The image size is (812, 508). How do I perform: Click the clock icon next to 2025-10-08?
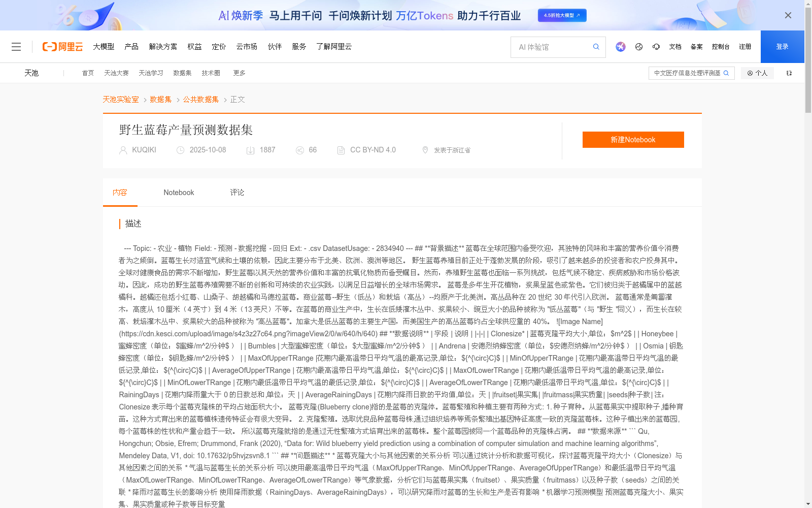[x=180, y=150]
